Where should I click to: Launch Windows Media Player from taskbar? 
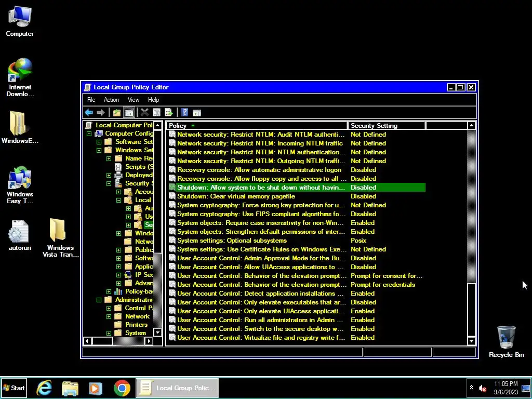(x=96, y=388)
